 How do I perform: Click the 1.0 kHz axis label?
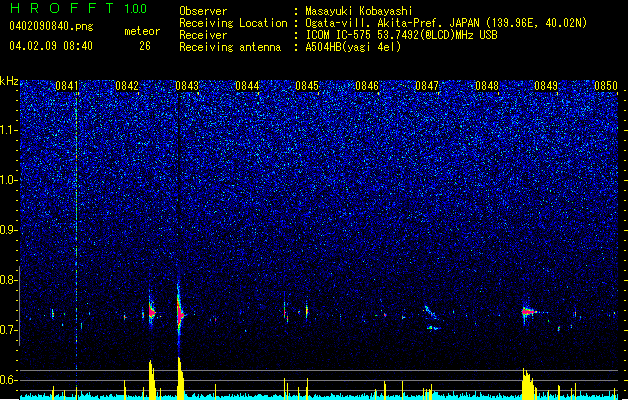[x=9, y=180]
